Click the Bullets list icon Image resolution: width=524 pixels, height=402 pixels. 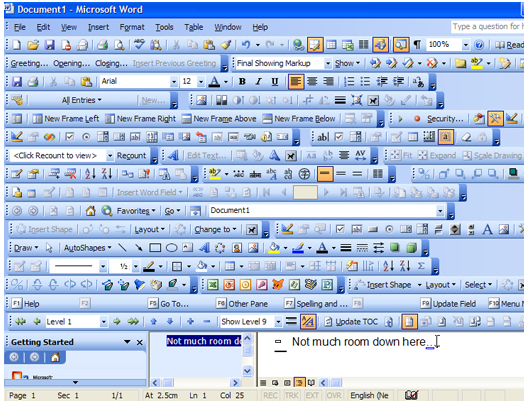pyautogui.click(x=365, y=82)
